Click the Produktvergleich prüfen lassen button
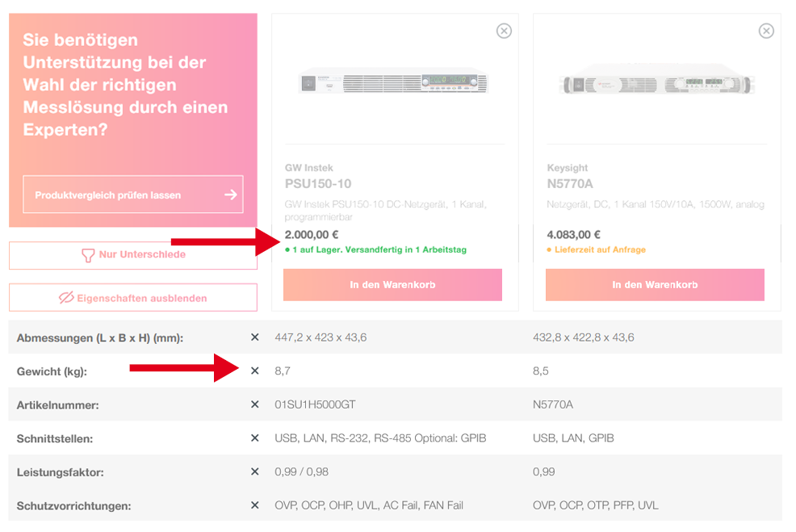The width and height of the screenshot is (796, 532). [x=133, y=195]
